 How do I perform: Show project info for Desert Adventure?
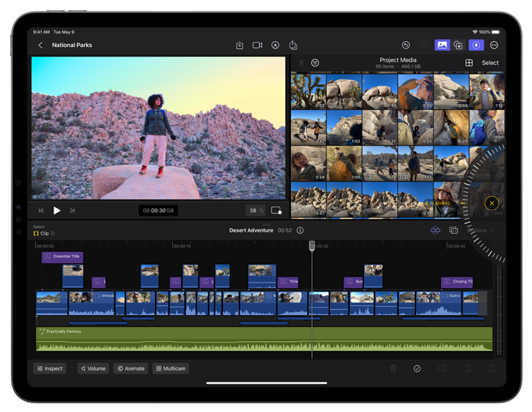300,230
